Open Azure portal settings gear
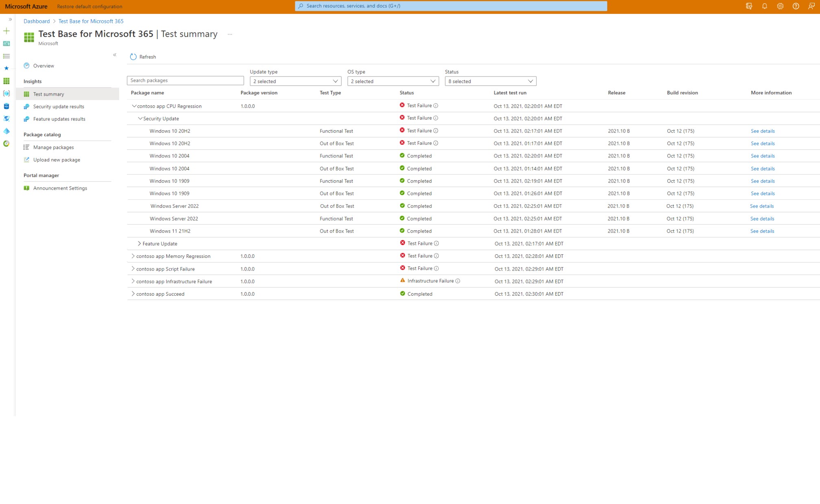The image size is (820, 504). [780, 6]
